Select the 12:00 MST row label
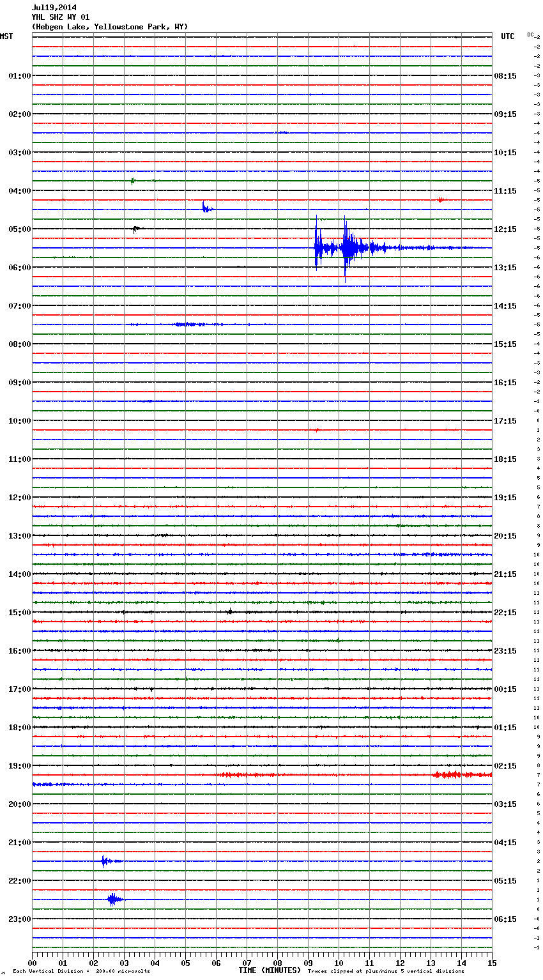 (19, 497)
